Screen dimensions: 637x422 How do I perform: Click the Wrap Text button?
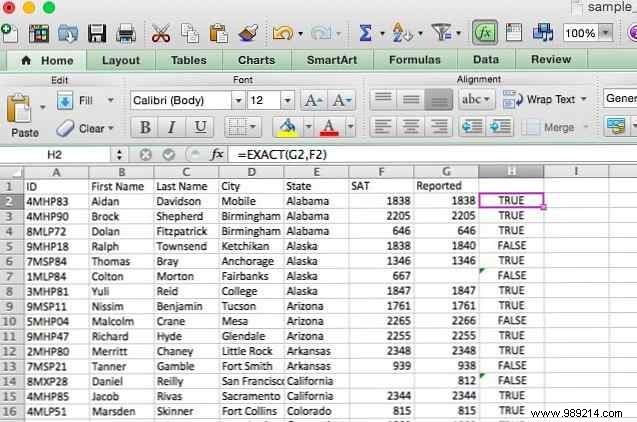click(x=545, y=99)
